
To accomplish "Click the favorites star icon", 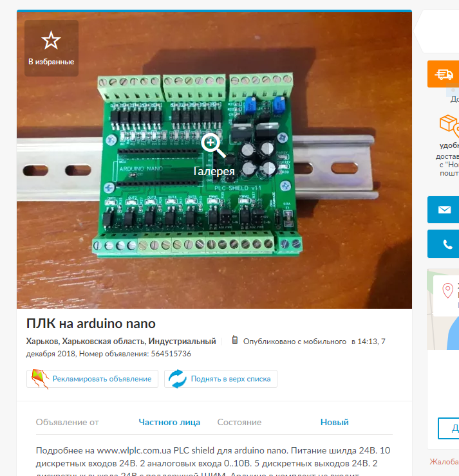I will point(51,40).
